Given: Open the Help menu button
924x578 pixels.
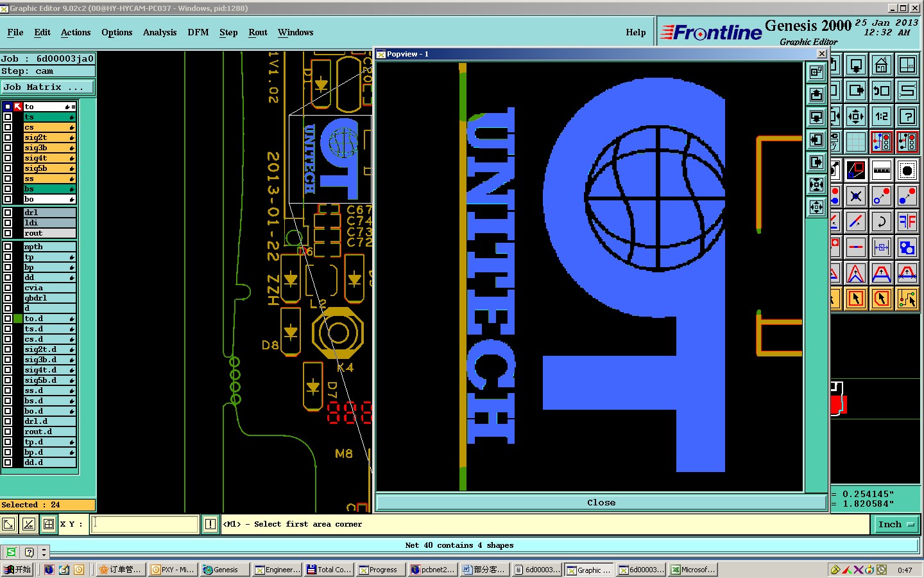Looking at the screenshot, I should tap(636, 32).
